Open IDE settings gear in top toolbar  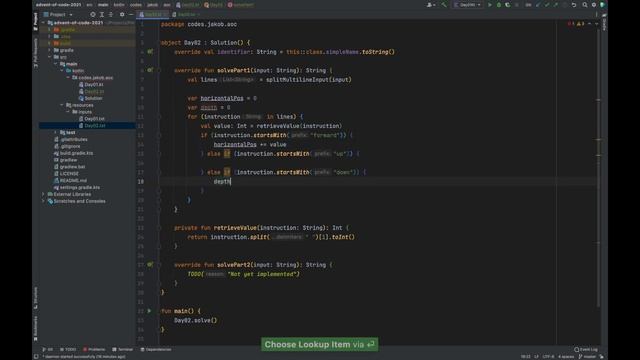pos(594,5)
